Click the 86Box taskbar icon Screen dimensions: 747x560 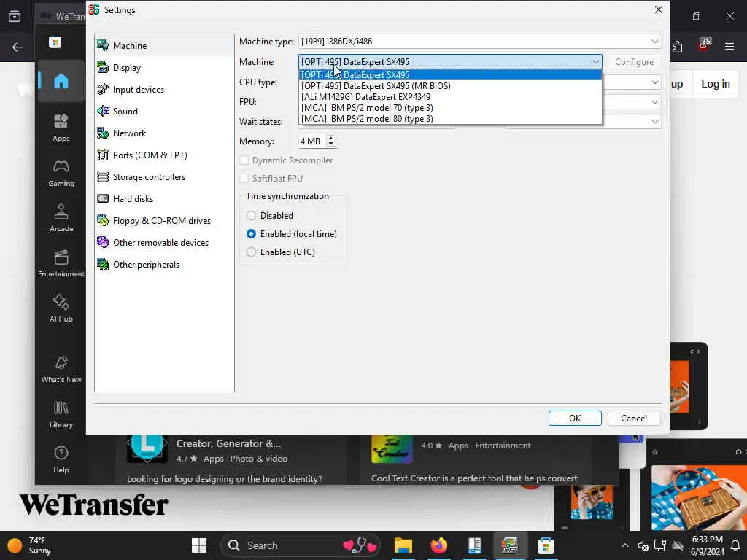(509, 545)
